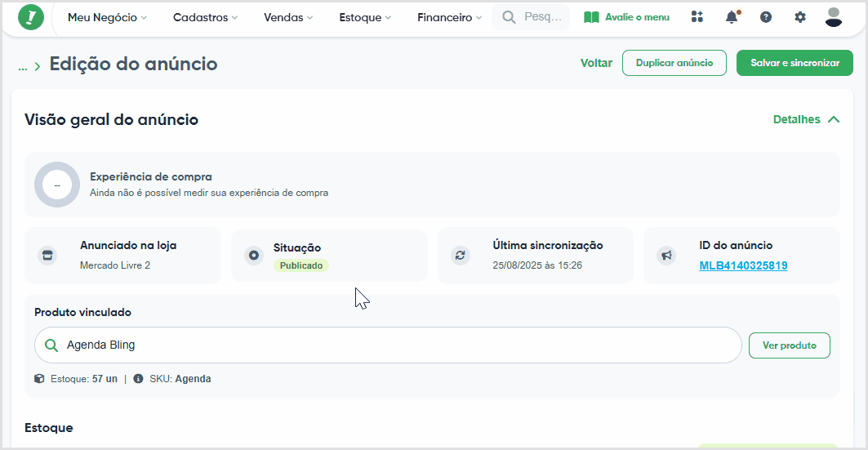
Task: Collapse the Detalhes section
Action: pos(807,119)
